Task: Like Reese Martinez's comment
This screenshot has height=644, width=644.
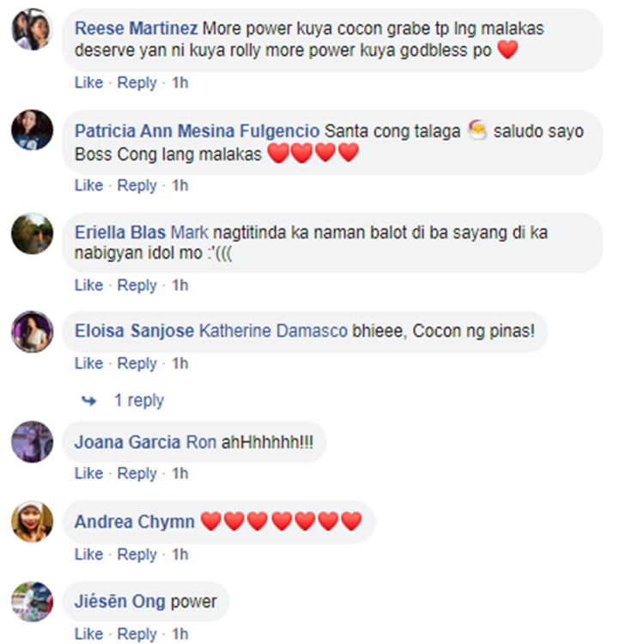Action: [x=88, y=82]
